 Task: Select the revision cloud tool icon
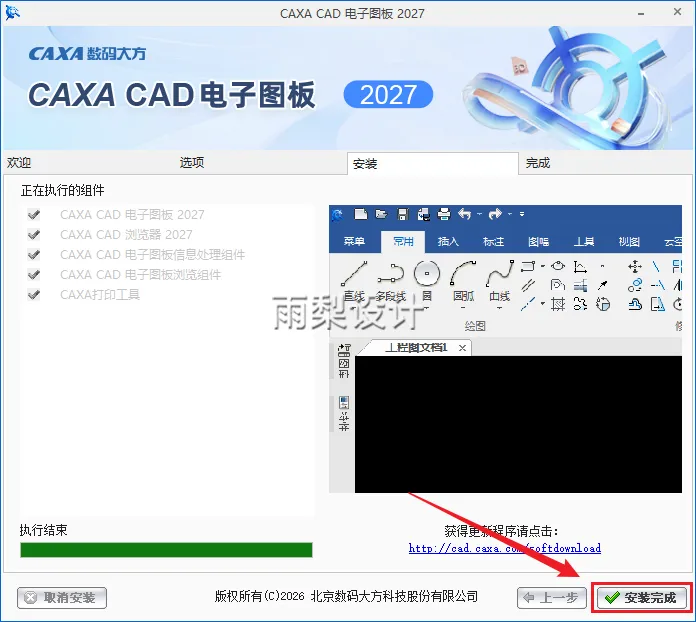(635, 305)
